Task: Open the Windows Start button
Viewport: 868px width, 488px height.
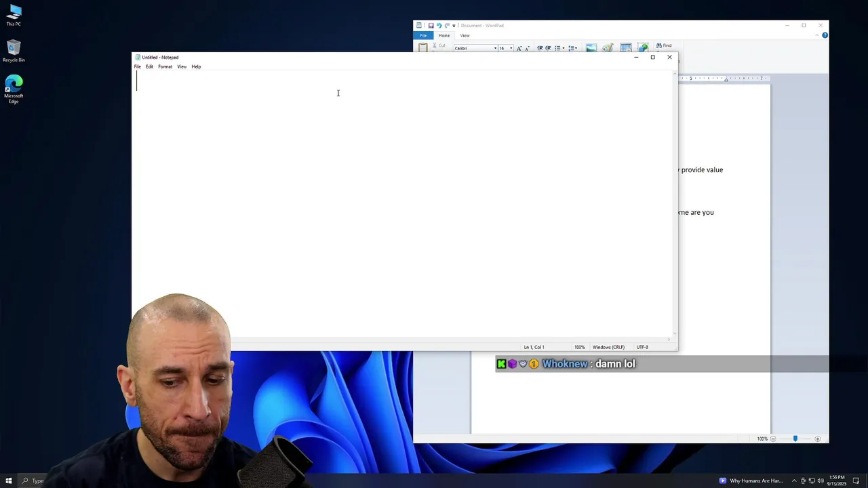Action: (9, 481)
